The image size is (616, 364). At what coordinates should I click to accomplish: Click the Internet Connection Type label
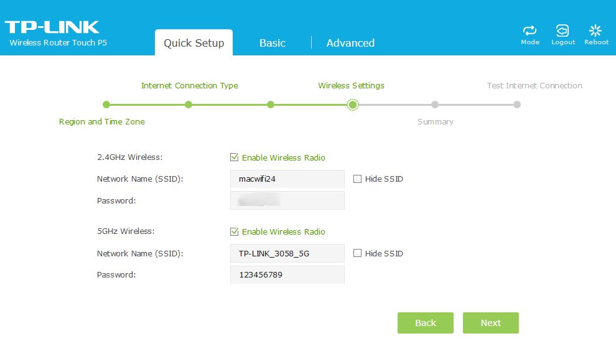(x=190, y=86)
